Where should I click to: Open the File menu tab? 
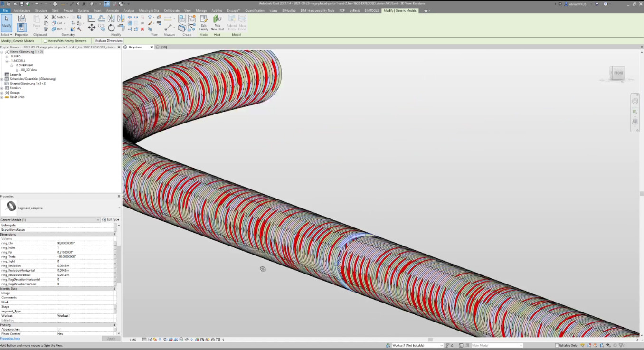coord(5,10)
